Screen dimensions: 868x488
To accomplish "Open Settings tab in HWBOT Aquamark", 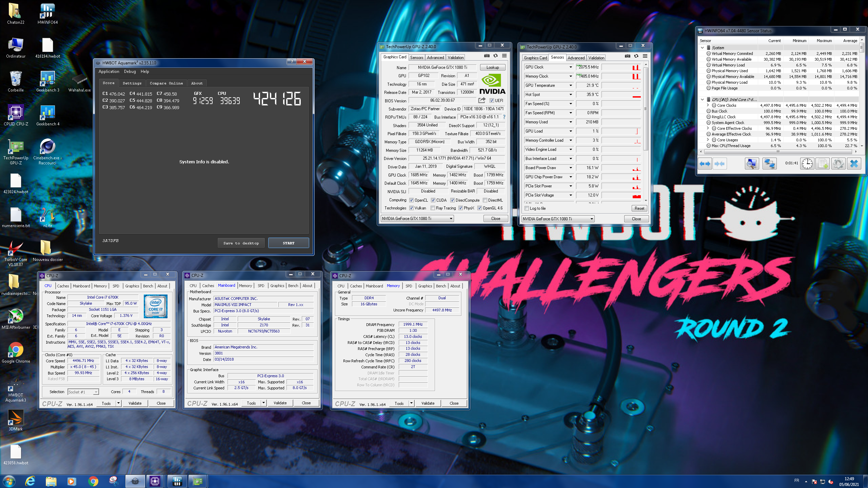I will (x=132, y=83).
